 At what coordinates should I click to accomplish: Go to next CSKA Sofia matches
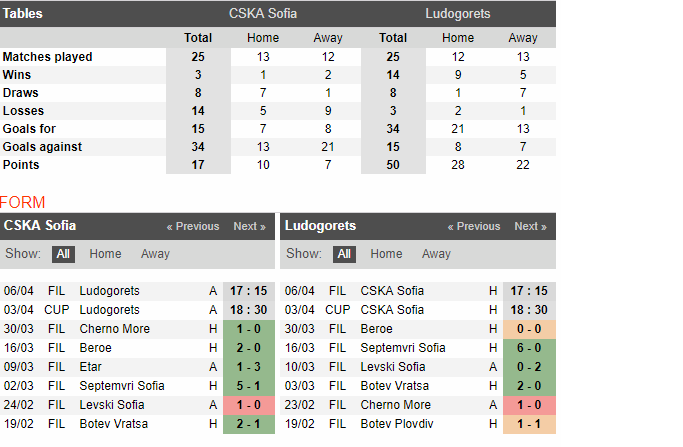pos(249,227)
